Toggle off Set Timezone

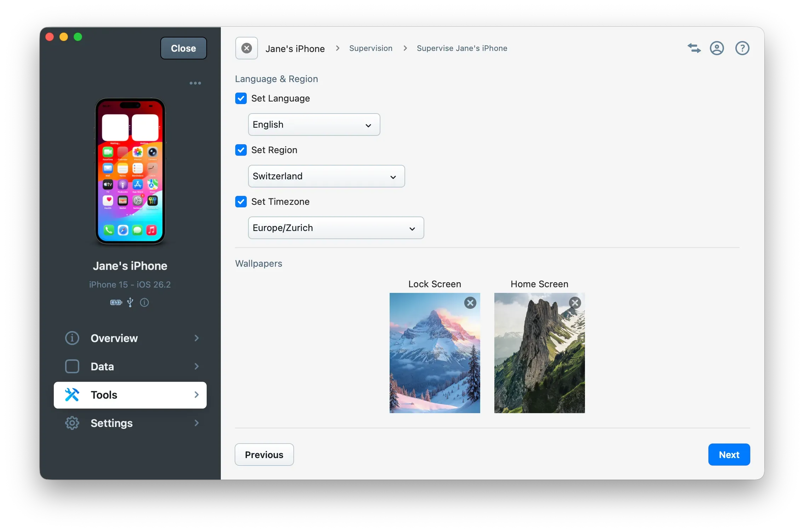click(241, 202)
